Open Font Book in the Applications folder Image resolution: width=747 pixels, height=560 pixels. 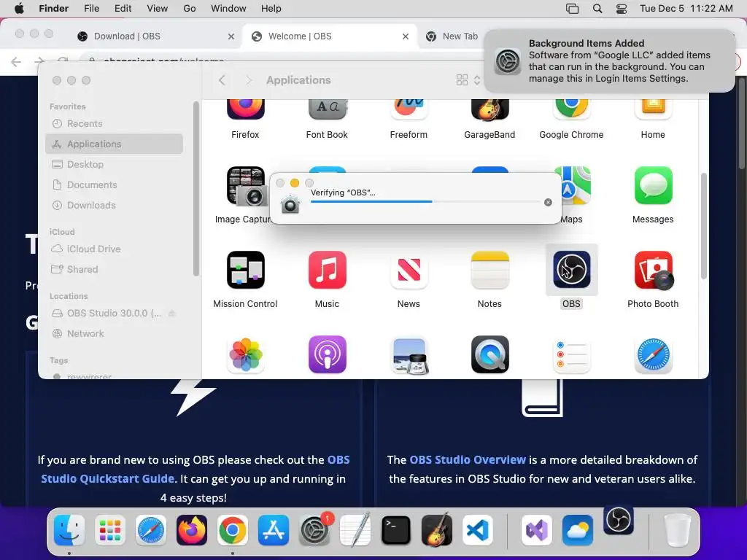[327, 109]
